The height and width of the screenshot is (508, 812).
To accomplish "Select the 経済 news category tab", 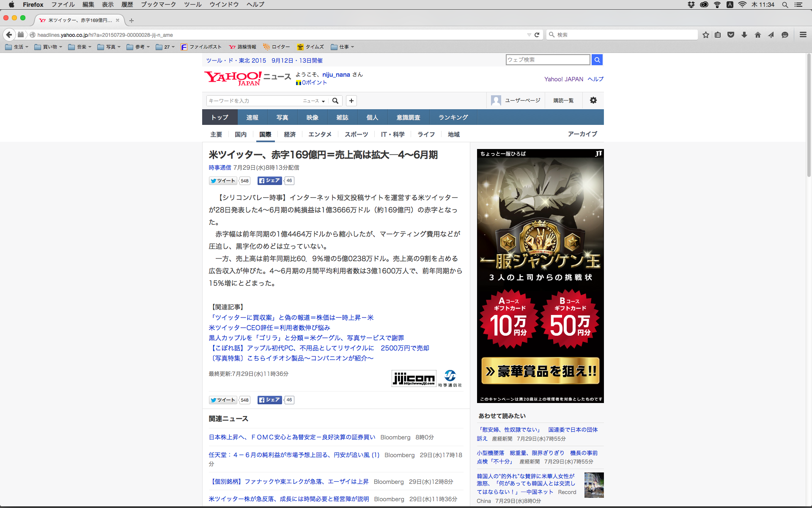I will pos(290,134).
